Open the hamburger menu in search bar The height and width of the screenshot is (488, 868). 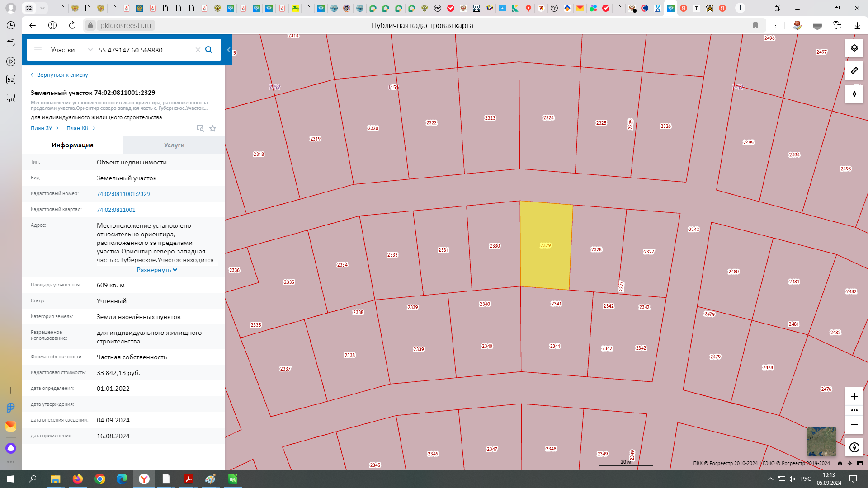coord(38,50)
